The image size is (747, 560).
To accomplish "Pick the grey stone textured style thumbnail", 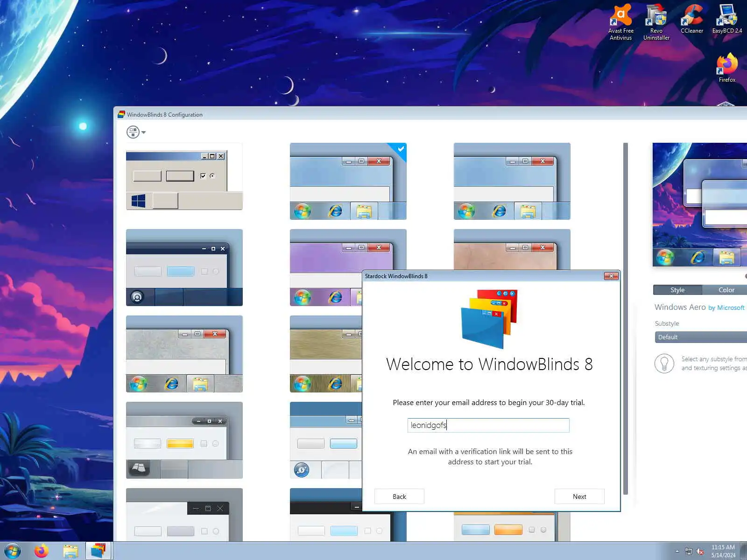I will coord(184,354).
